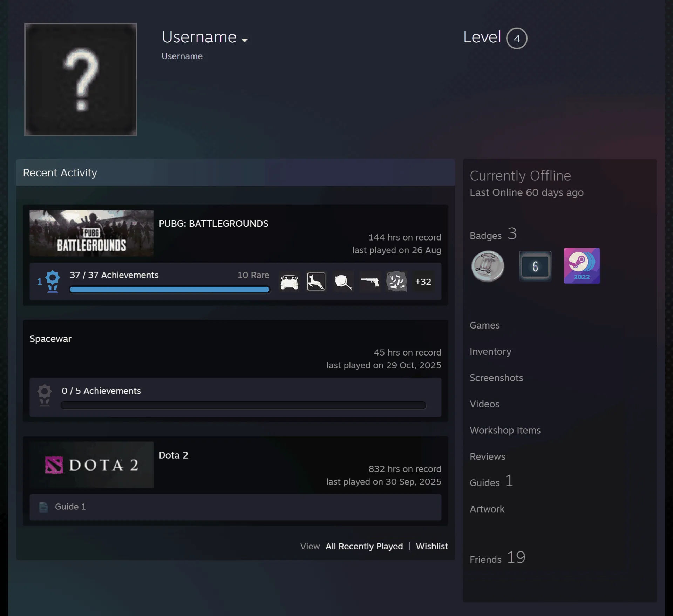This screenshot has height=616, width=673.
Task: Click the bullets achievement icon
Action: [396, 282]
